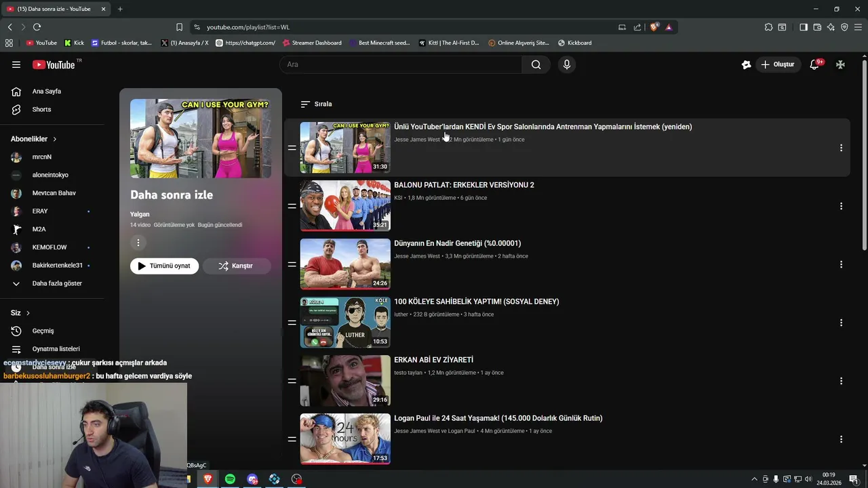This screenshot has width=868, height=488.
Task: Open the 100 KÖLEYE video thumbnail
Action: (345, 323)
